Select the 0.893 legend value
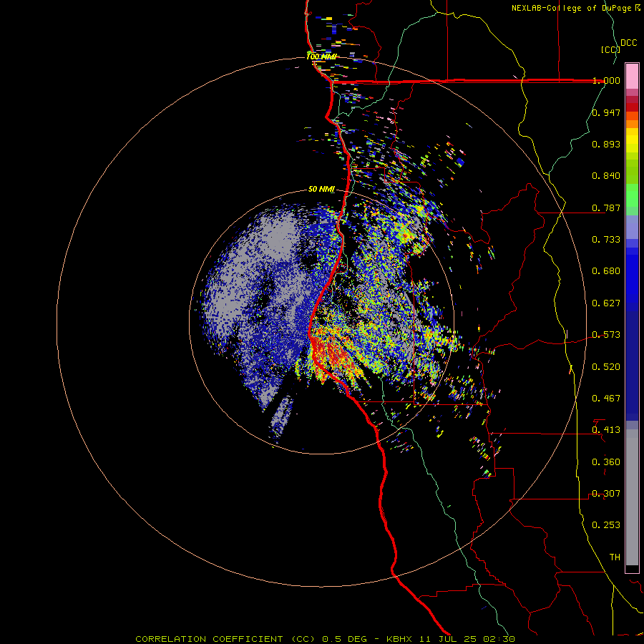The width and height of the screenshot is (644, 644). pyautogui.click(x=606, y=144)
